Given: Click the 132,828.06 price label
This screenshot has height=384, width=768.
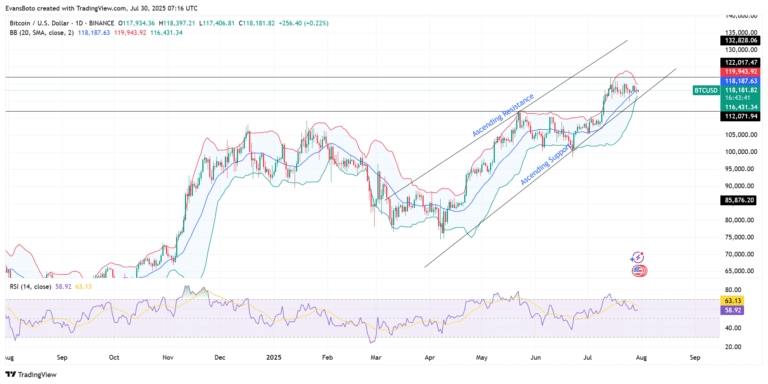Looking at the screenshot, I should pos(741,41).
